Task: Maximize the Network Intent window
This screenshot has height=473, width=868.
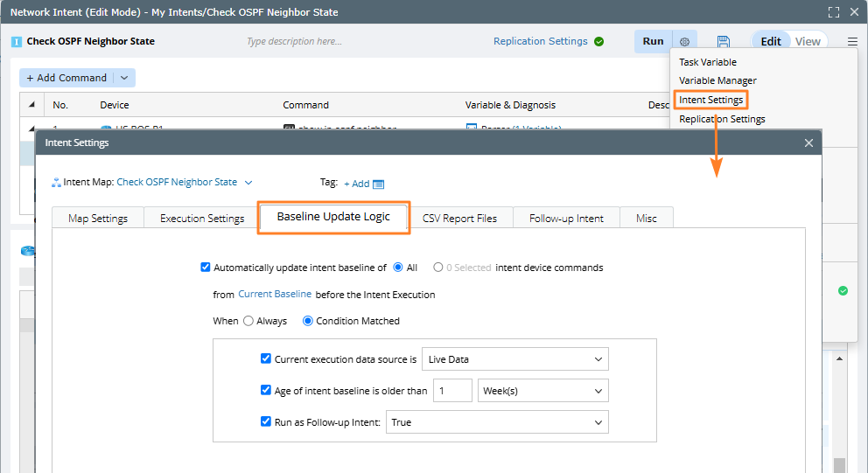Action: coord(834,12)
